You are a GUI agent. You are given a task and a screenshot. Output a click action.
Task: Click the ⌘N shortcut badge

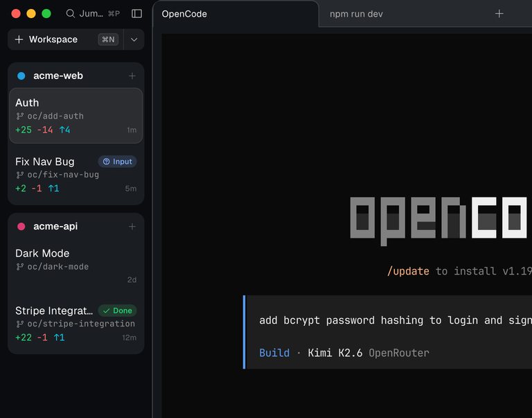pyautogui.click(x=108, y=40)
